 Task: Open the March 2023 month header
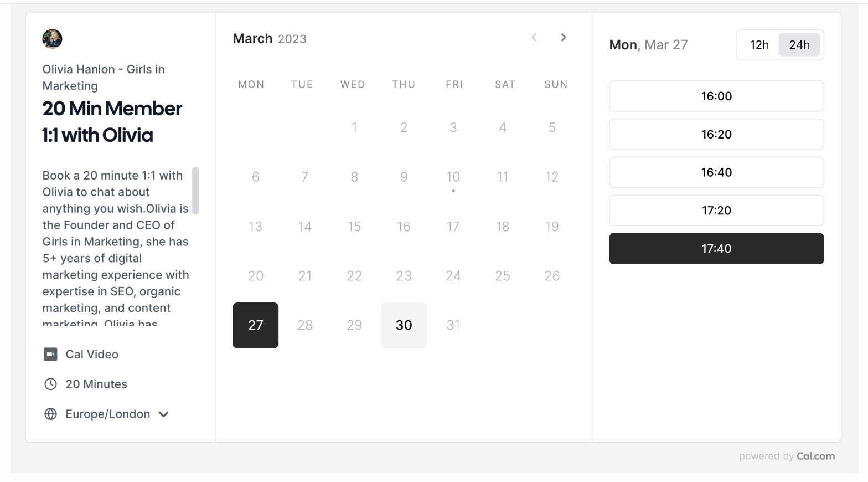coord(270,38)
